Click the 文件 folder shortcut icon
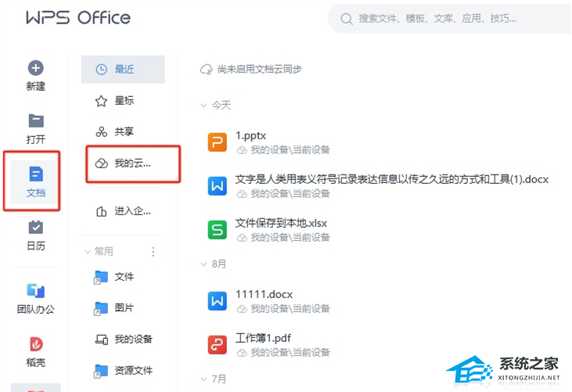 (101, 277)
